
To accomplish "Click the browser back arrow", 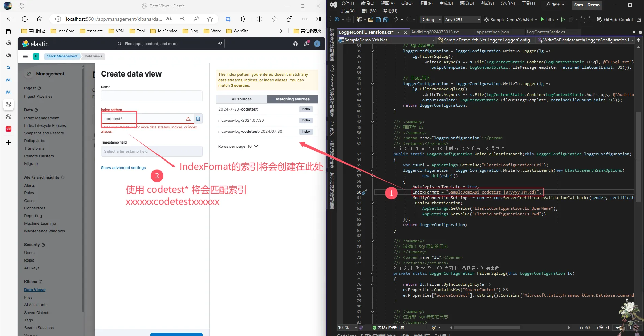I will pyautogui.click(x=10, y=19).
